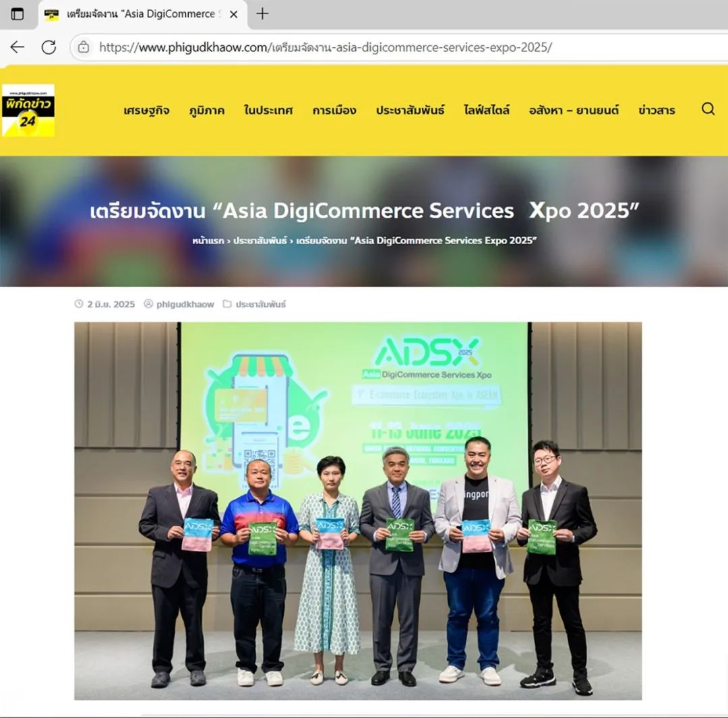Open ประชาสัมพันธ์ breadcrumb link

[x=260, y=241]
